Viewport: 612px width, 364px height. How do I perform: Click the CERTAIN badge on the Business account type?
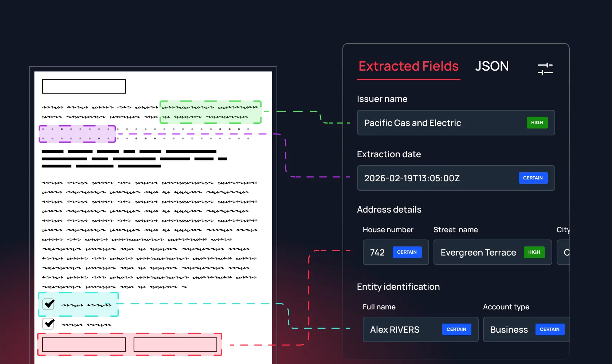pos(550,329)
